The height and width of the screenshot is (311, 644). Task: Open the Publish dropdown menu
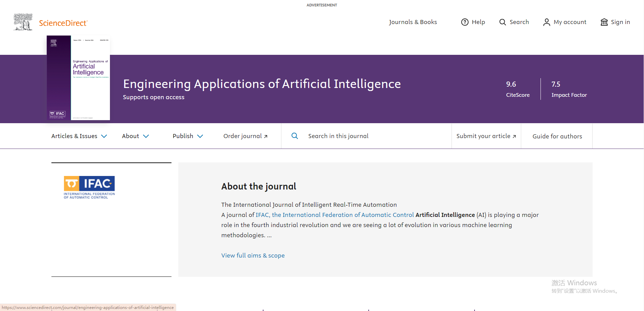[188, 136]
